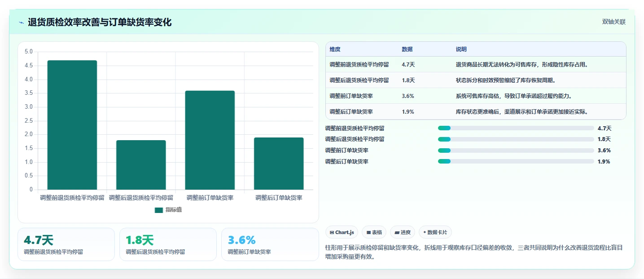
Task: Click the 4.7天 table value
Action: coord(408,65)
